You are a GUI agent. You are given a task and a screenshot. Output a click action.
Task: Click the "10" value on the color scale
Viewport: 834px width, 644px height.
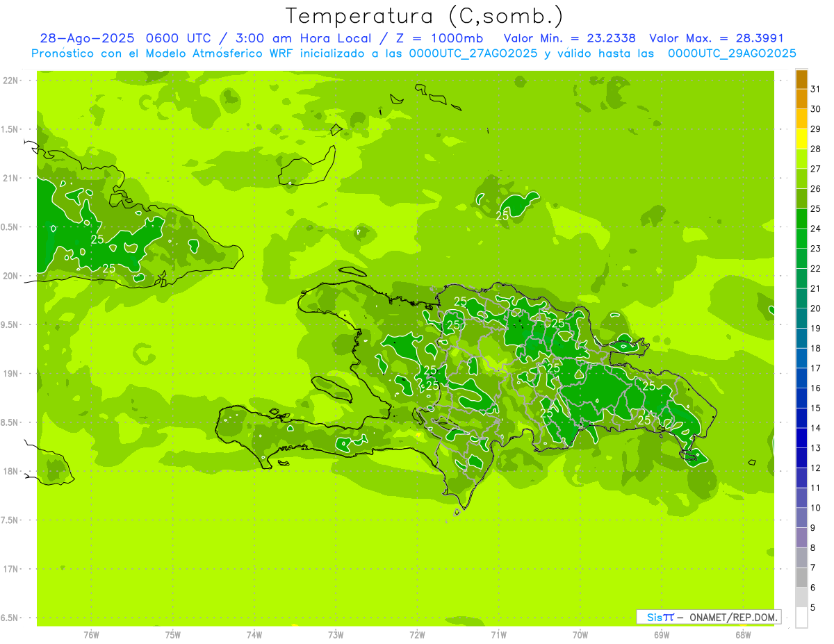coord(816,508)
